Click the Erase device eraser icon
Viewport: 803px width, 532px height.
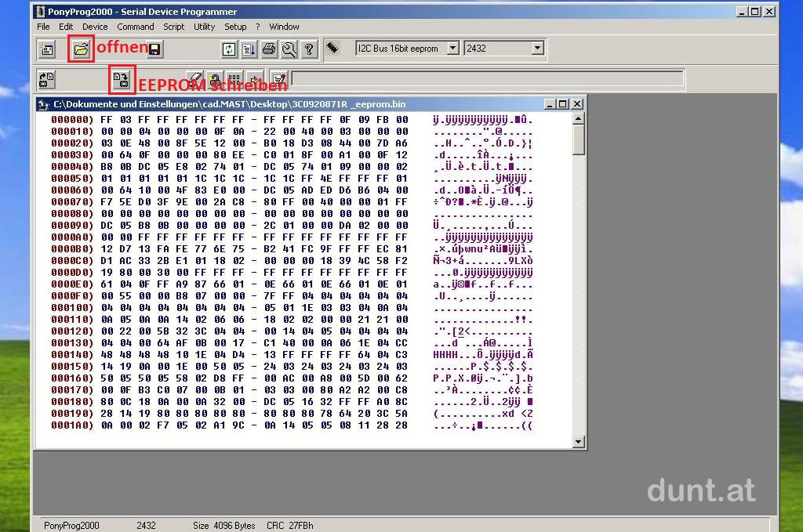pos(194,79)
